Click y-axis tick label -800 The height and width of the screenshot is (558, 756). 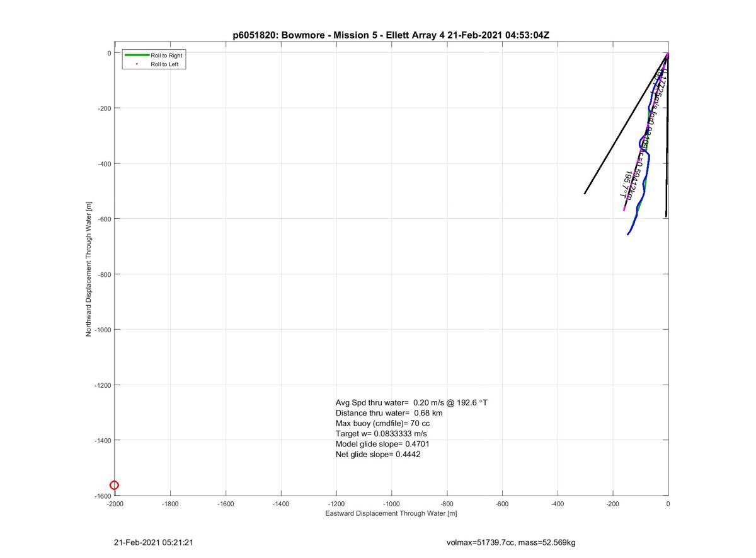[104, 274]
